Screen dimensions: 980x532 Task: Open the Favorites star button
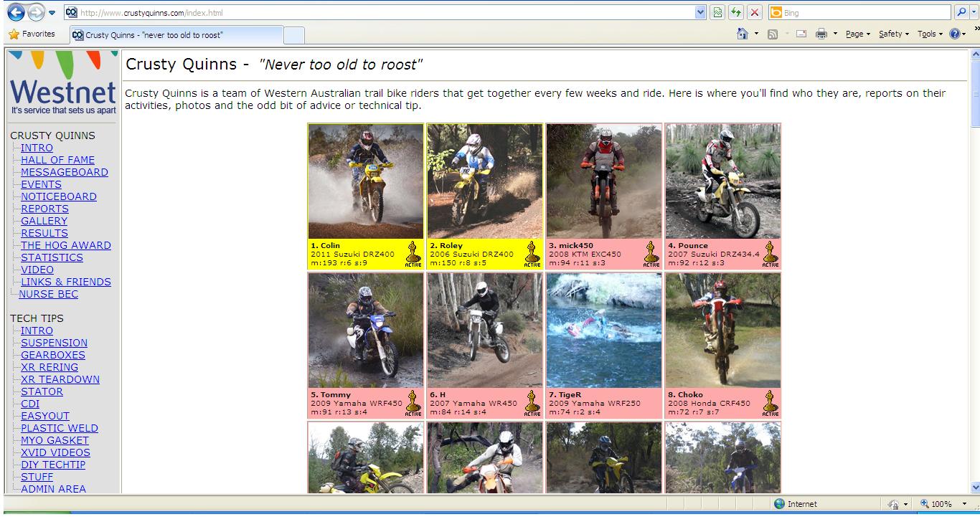[32, 34]
